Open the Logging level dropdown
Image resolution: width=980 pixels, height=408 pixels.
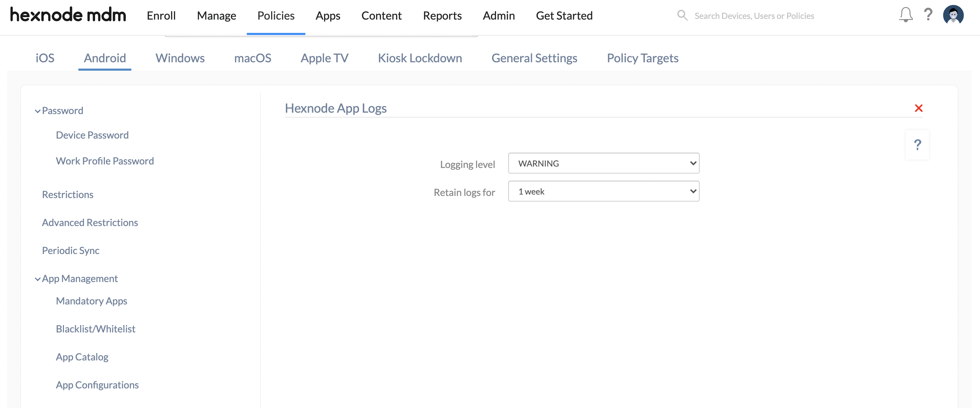click(603, 163)
